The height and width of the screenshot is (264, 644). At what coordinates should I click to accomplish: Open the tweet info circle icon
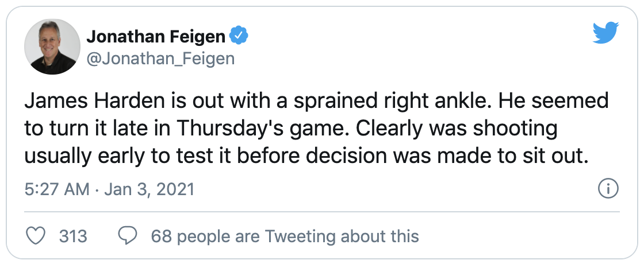(x=608, y=189)
